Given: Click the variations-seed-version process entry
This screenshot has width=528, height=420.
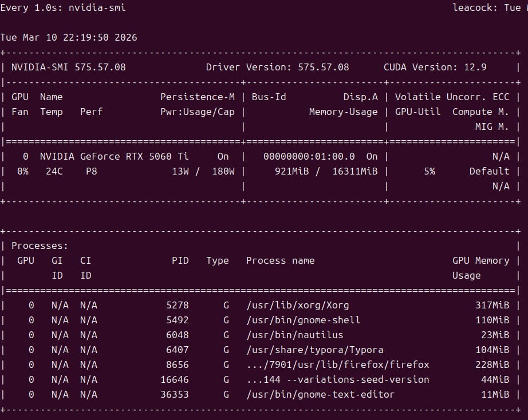Looking at the screenshot, I should 337,379.
